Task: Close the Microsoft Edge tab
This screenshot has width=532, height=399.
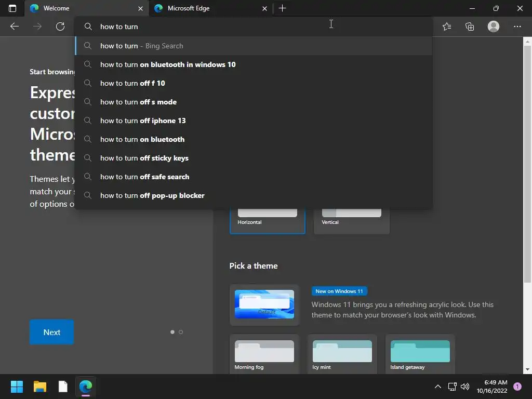Action: 264,8
